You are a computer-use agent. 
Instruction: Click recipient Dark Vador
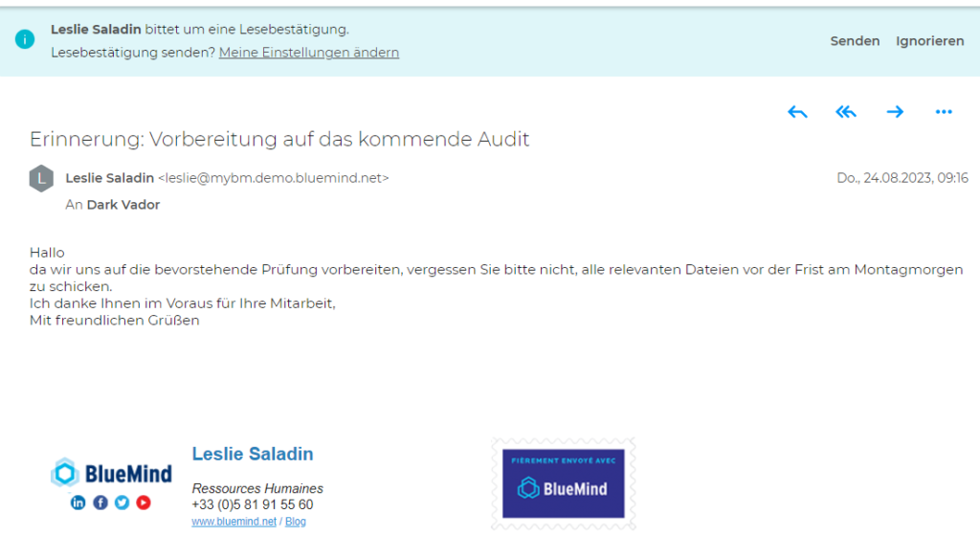click(123, 204)
